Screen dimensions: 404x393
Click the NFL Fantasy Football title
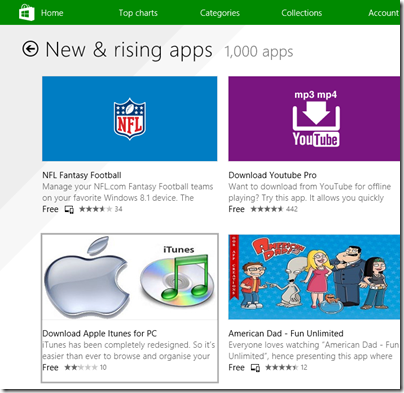82,175
